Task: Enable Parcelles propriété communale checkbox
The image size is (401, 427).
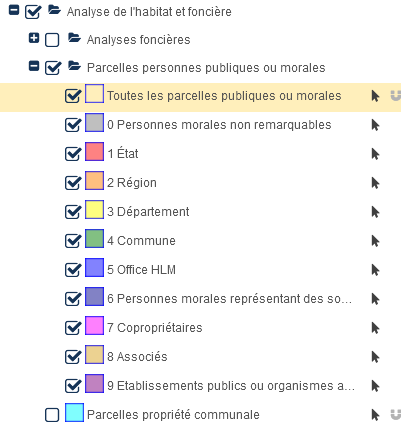Action: click(52, 415)
